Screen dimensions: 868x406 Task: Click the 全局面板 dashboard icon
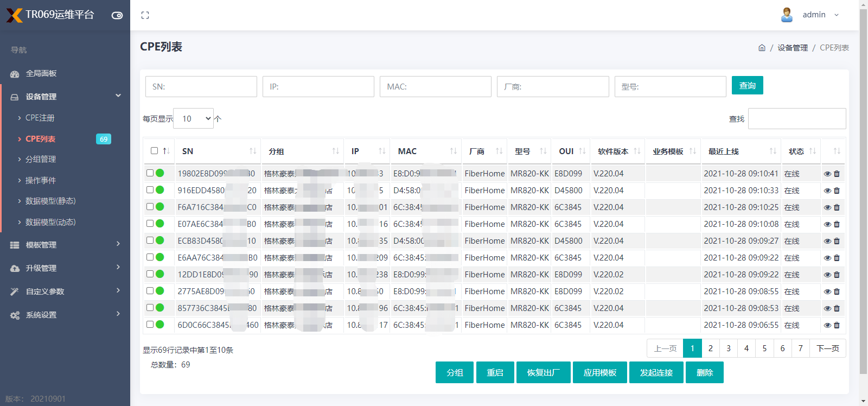click(15, 74)
